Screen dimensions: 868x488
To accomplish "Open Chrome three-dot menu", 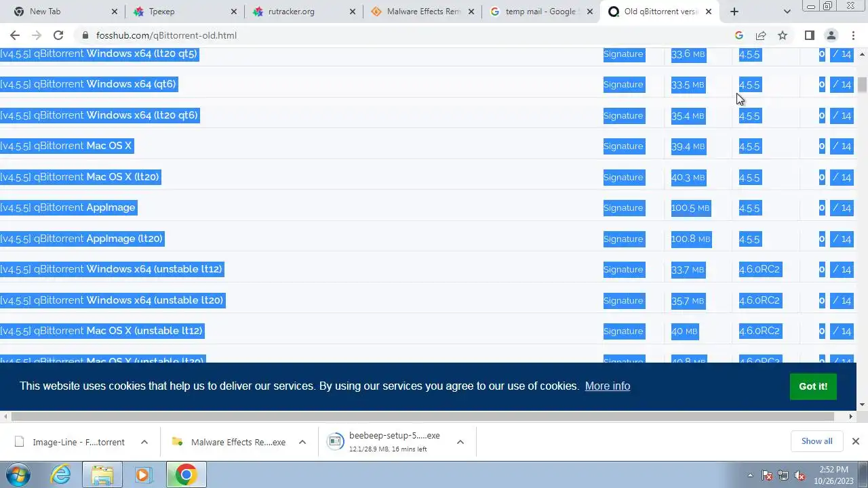I will pyautogui.click(x=852, y=35).
